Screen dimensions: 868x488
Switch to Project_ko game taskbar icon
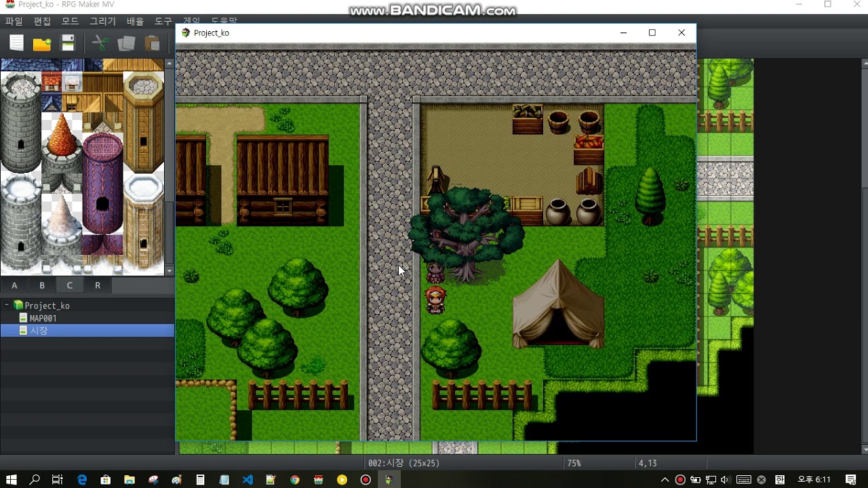tap(389, 480)
